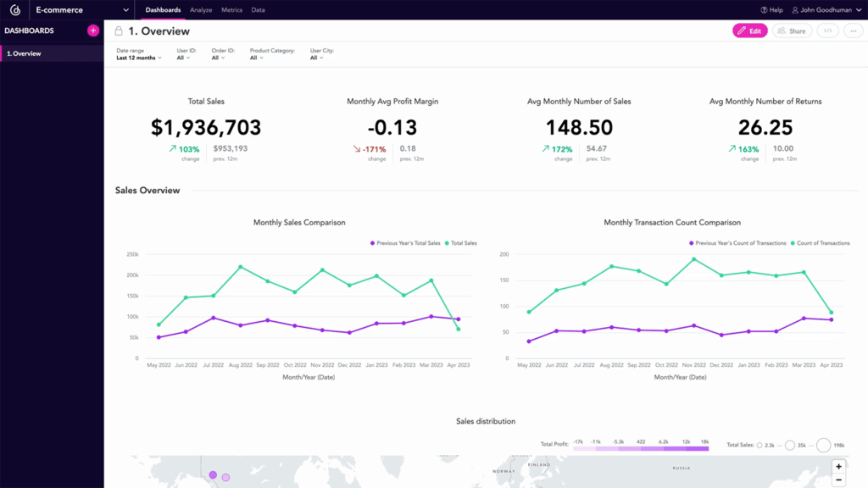Click the Total Profit color gradient legend
The image size is (868, 488).
coord(641,449)
